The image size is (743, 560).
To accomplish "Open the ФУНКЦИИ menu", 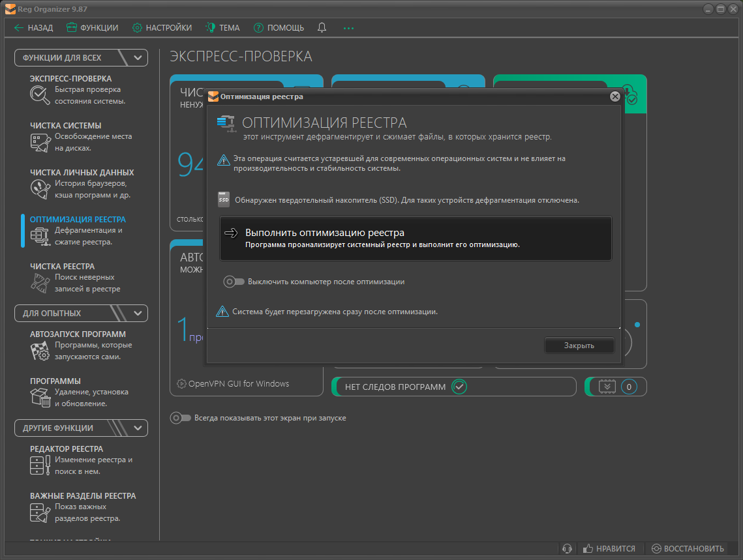I will point(92,28).
